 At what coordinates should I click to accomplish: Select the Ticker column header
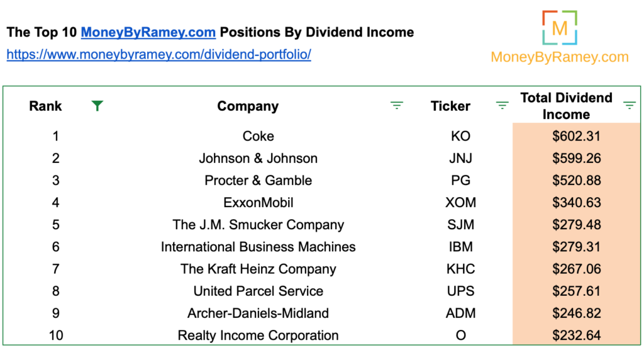point(450,106)
